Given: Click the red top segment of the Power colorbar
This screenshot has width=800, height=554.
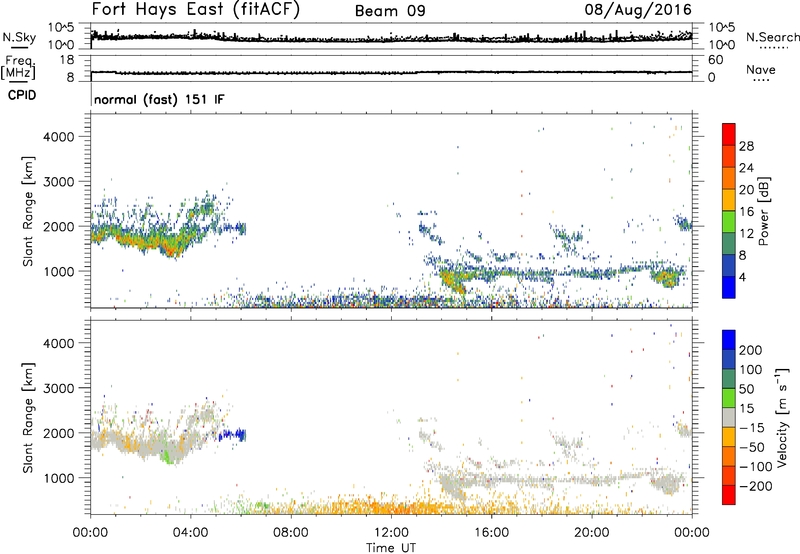Looking at the screenshot, I should click(729, 134).
